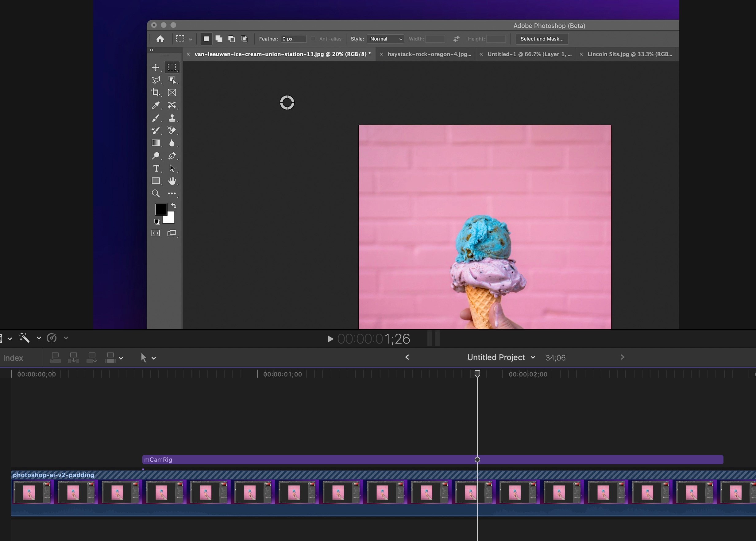This screenshot has width=756, height=541.
Task: Click the Feather input field
Action: coord(291,39)
